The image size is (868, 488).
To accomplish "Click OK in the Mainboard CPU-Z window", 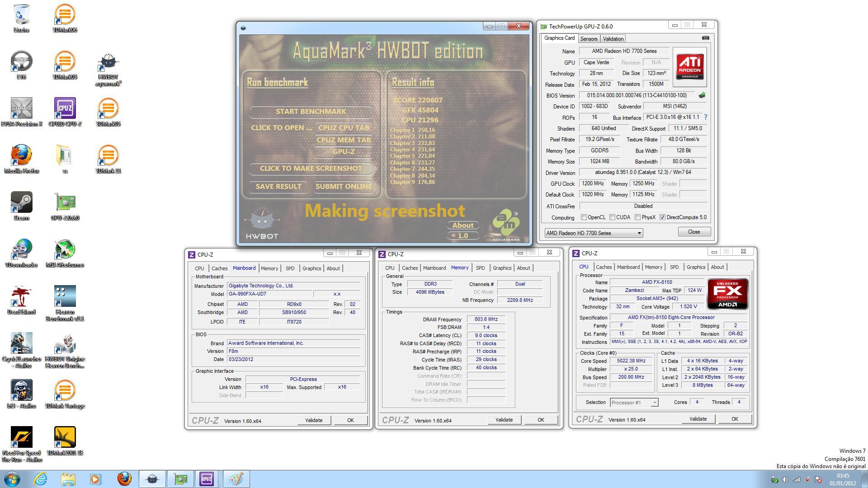I will click(350, 420).
